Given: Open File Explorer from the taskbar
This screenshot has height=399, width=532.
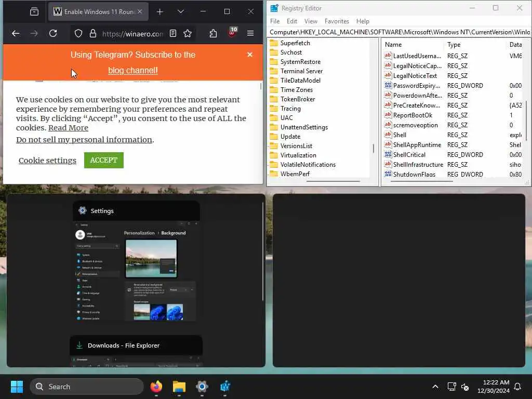Looking at the screenshot, I should [179, 387].
